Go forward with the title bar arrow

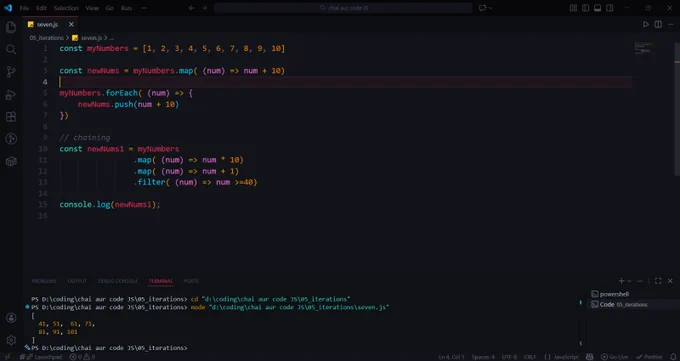coord(204,8)
